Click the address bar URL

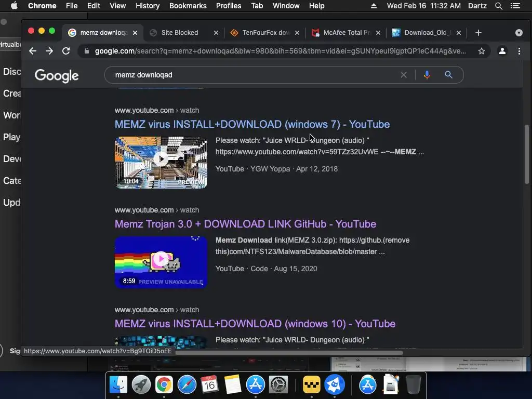coord(280,51)
